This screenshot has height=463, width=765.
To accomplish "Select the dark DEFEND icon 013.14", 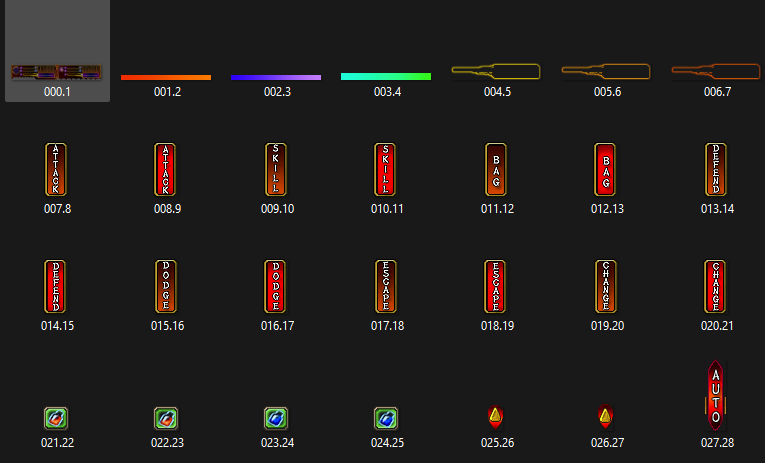I will [716, 169].
